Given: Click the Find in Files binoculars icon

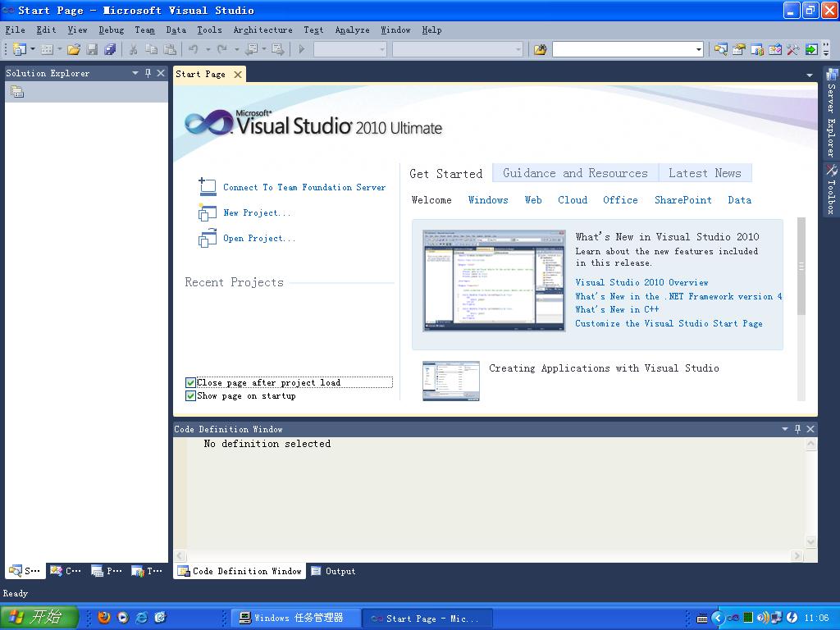Looking at the screenshot, I should [540, 49].
